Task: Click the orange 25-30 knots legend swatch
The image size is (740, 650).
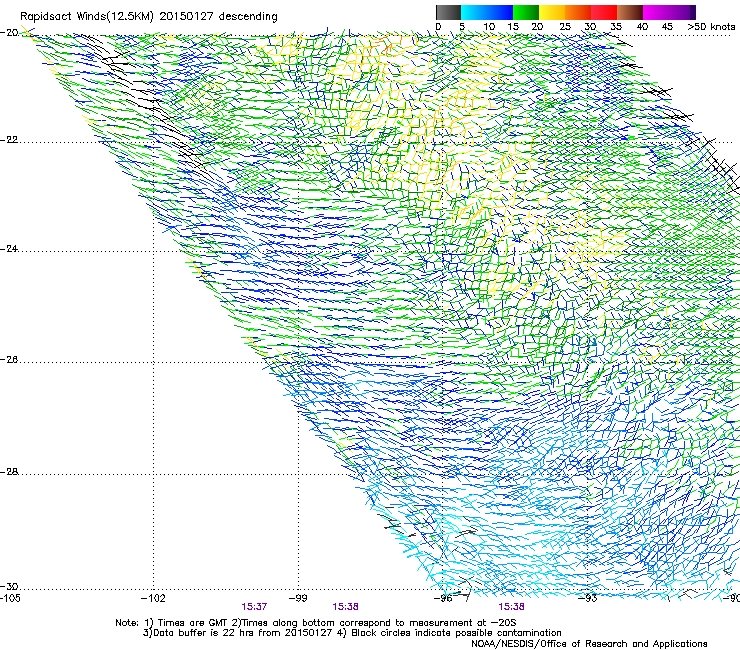Action: tap(578, 12)
